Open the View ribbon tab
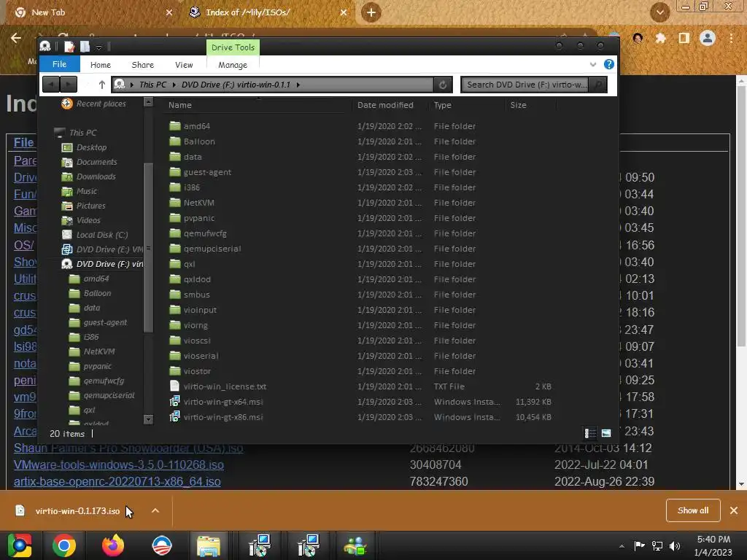Viewport: 747px width, 560px height. 184,65
